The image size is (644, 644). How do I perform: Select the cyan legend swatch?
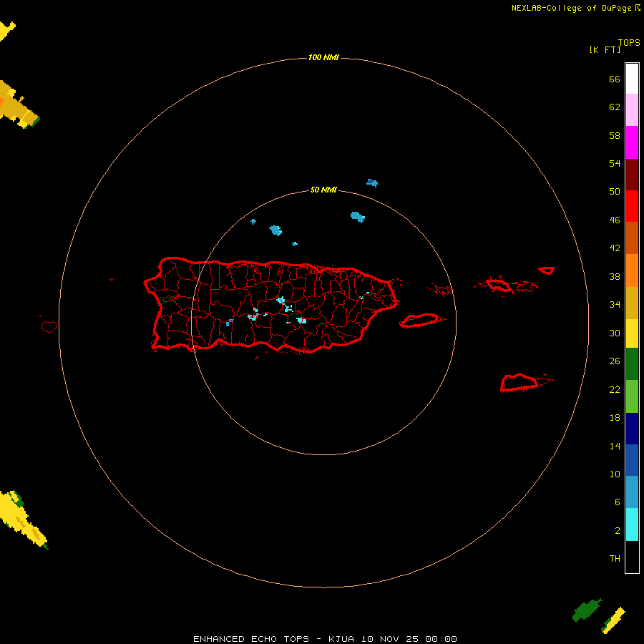click(x=632, y=525)
